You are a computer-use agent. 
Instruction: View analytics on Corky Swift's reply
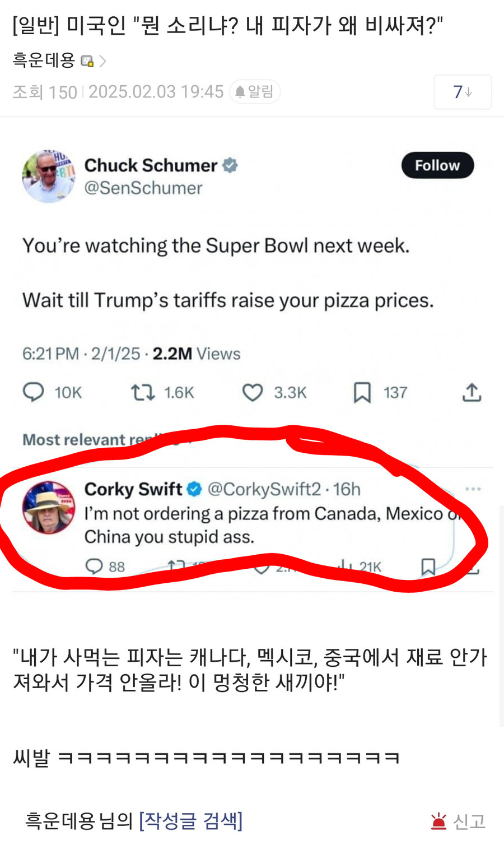(344, 567)
